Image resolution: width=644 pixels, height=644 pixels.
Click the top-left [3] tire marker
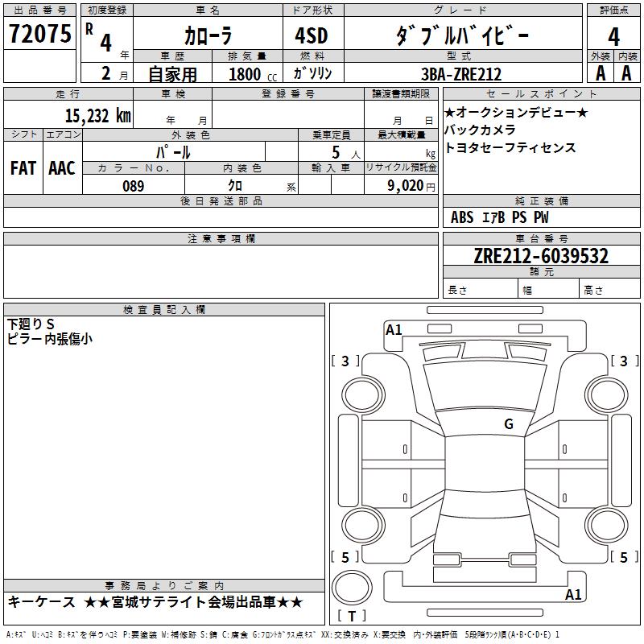346,361
